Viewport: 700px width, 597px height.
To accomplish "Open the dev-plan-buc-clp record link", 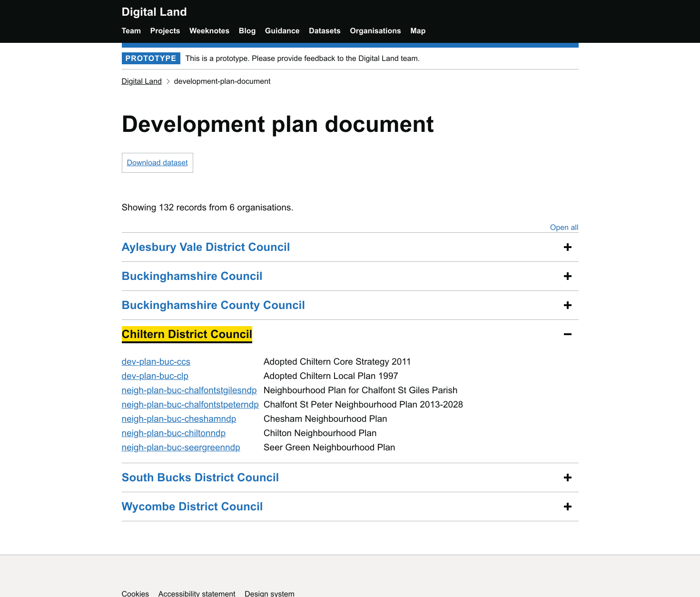I will (155, 376).
